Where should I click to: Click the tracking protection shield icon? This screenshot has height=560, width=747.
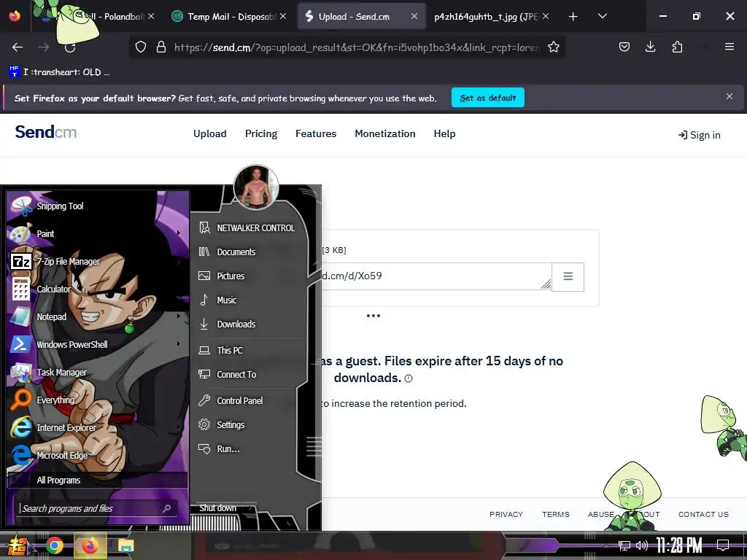point(141,47)
